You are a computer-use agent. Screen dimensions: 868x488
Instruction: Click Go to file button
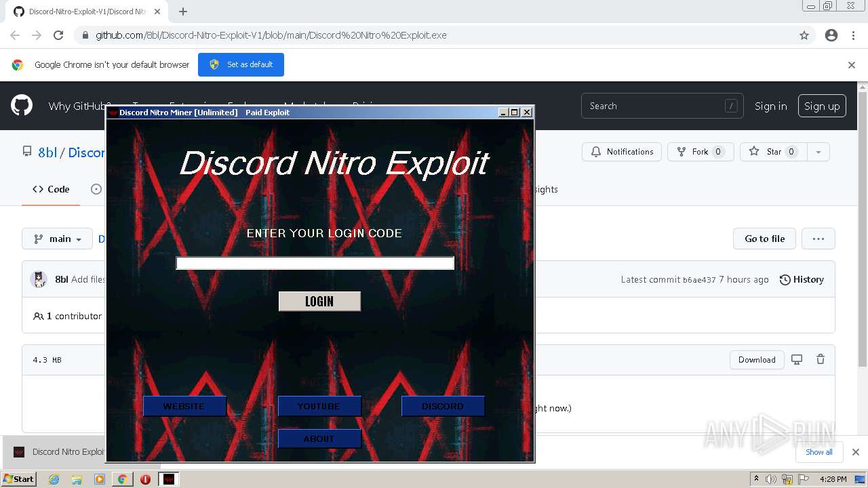pos(764,239)
